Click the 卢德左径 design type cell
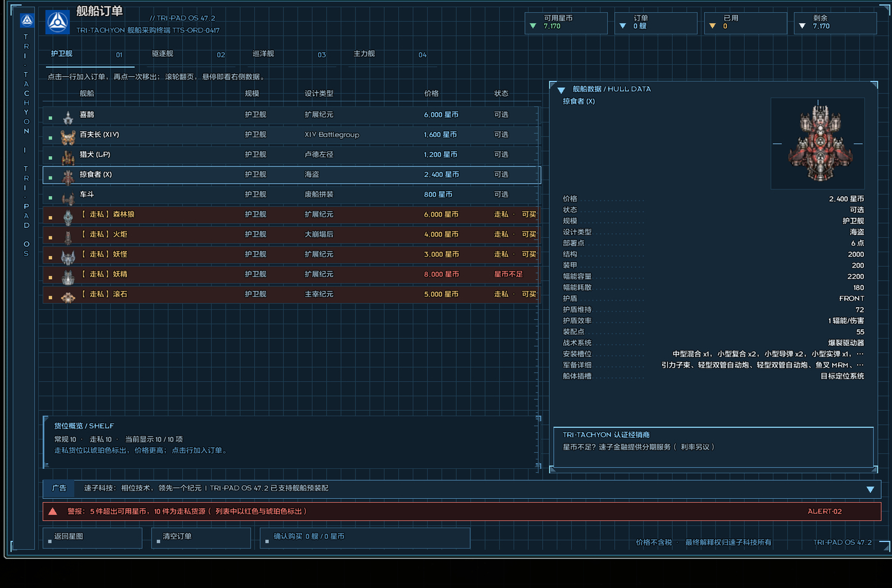This screenshot has height=588, width=892. (319, 155)
